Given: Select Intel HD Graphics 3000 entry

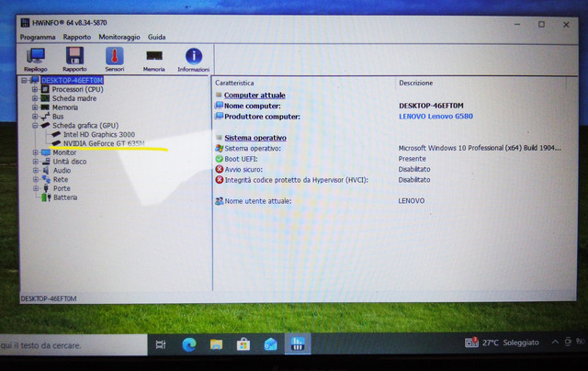Looking at the screenshot, I should [99, 135].
